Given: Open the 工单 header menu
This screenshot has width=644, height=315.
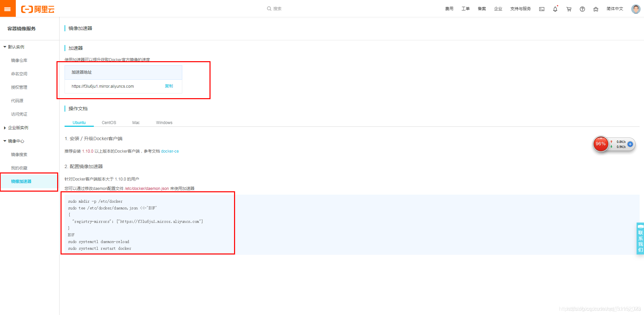Looking at the screenshot, I should (465, 9).
